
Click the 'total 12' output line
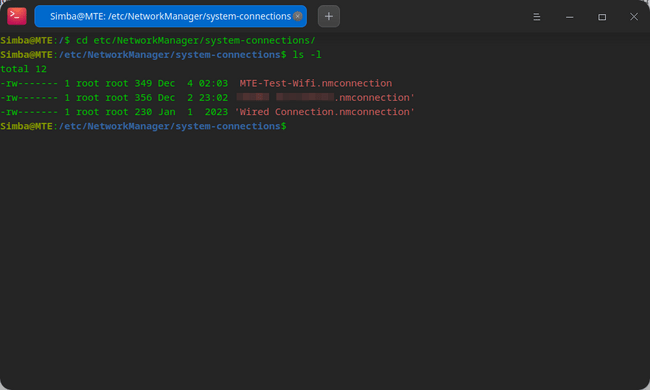point(24,69)
